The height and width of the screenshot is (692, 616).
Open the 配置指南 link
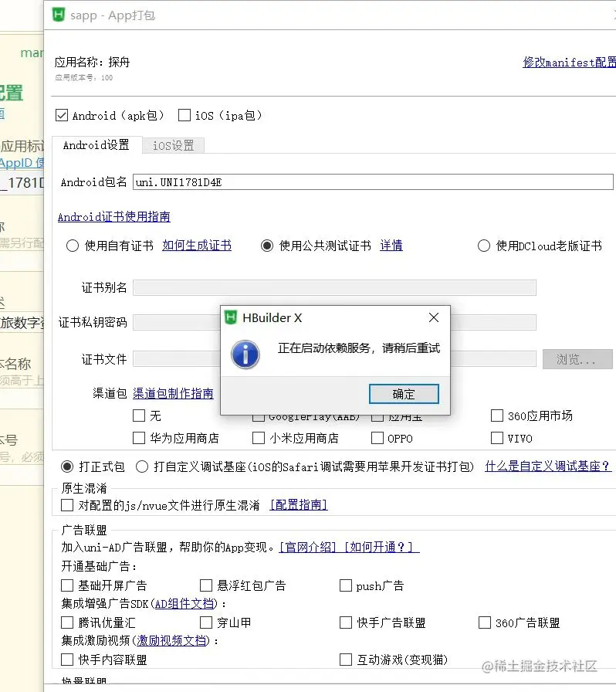coord(299,505)
